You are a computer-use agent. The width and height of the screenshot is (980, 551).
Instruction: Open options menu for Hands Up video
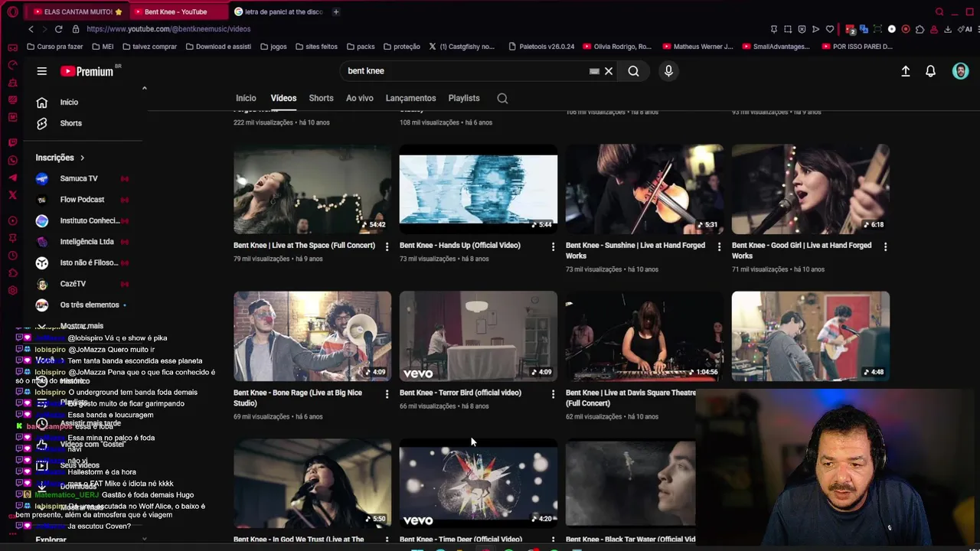coord(553,246)
